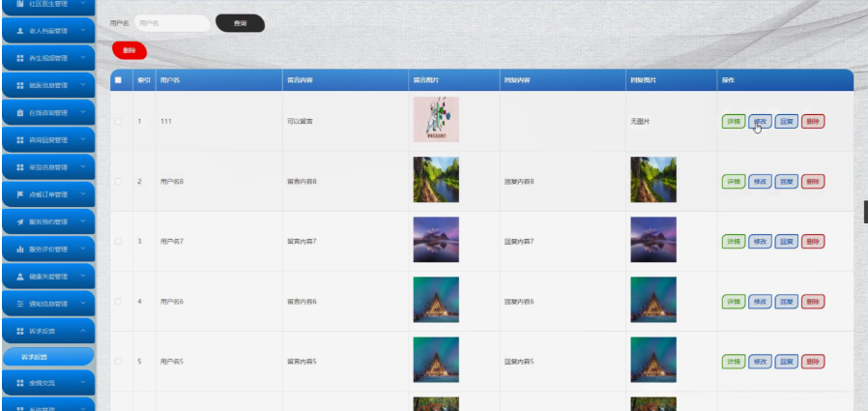Expand the 咨询回复管理 chevron
This screenshot has height=411, width=868.
point(83,140)
